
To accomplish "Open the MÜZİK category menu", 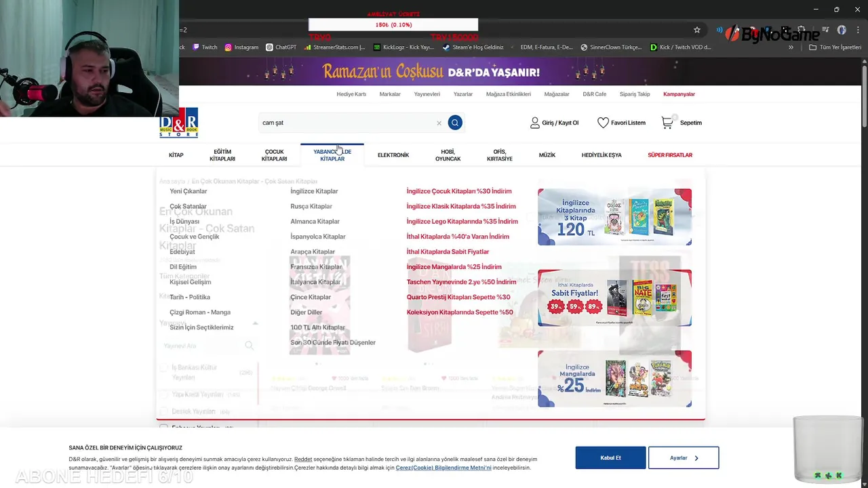I will click(547, 155).
